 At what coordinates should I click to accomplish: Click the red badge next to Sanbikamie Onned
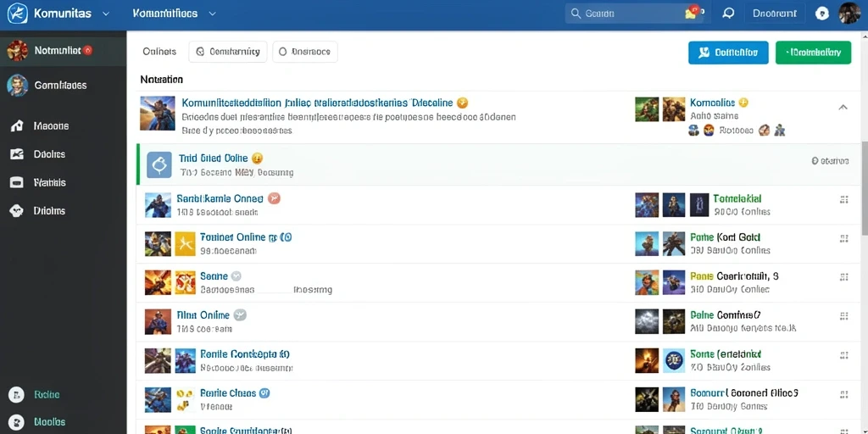coord(274,198)
